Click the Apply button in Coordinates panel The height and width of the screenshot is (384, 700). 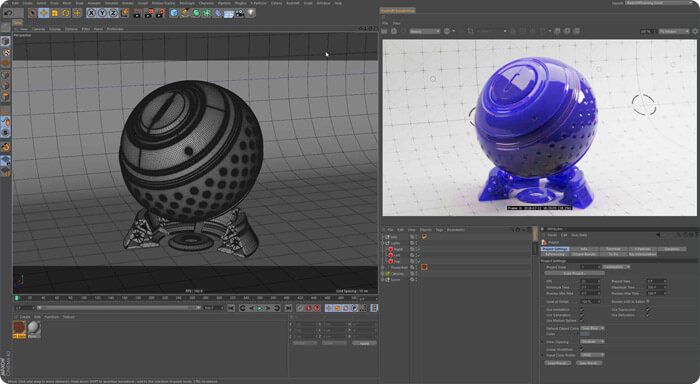[x=364, y=343]
